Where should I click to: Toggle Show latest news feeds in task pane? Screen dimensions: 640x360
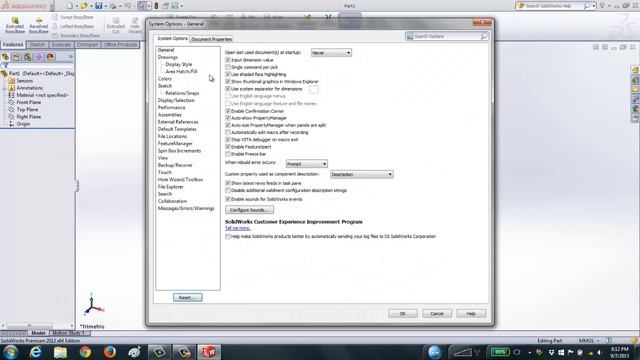[x=228, y=183]
